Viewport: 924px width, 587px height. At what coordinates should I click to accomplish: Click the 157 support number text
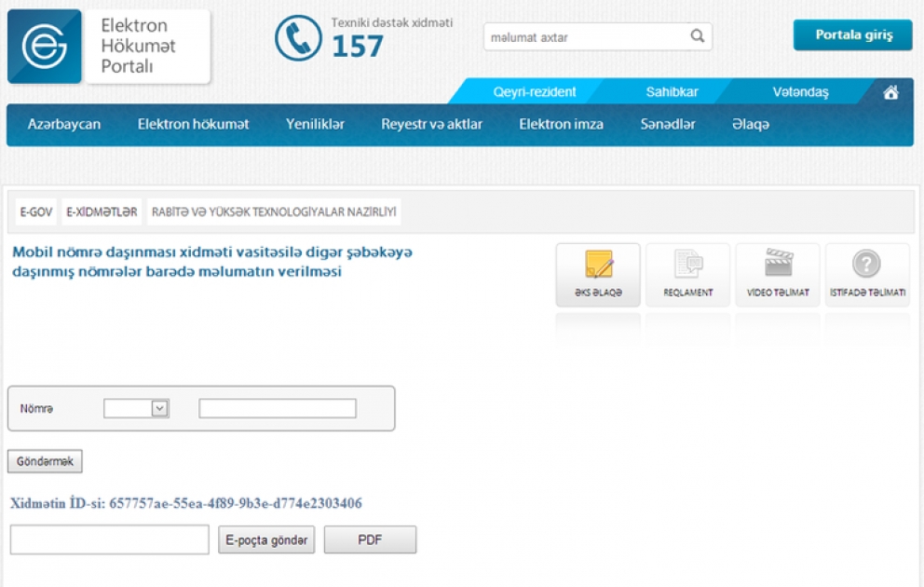(358, 47)
